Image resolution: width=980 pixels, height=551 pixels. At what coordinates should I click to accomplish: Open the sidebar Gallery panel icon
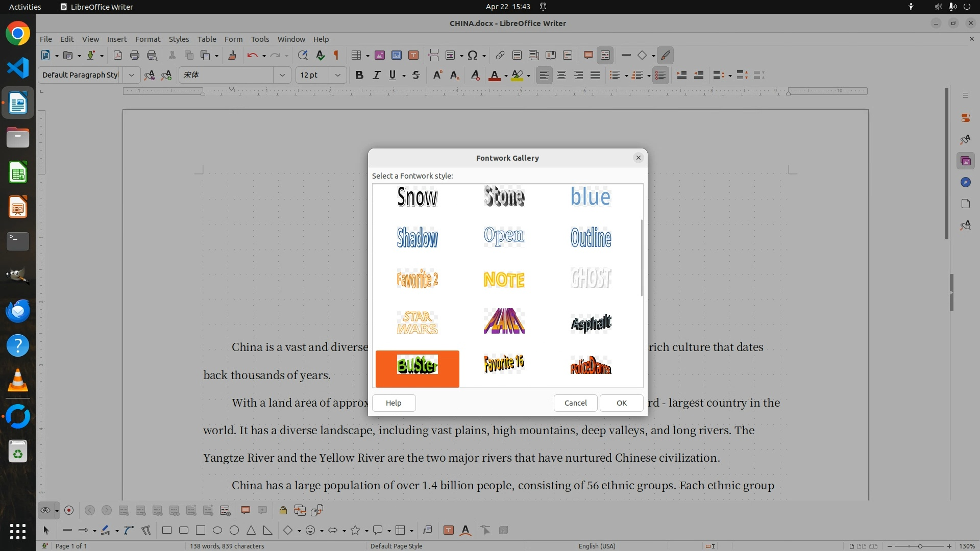click(965, 161)
